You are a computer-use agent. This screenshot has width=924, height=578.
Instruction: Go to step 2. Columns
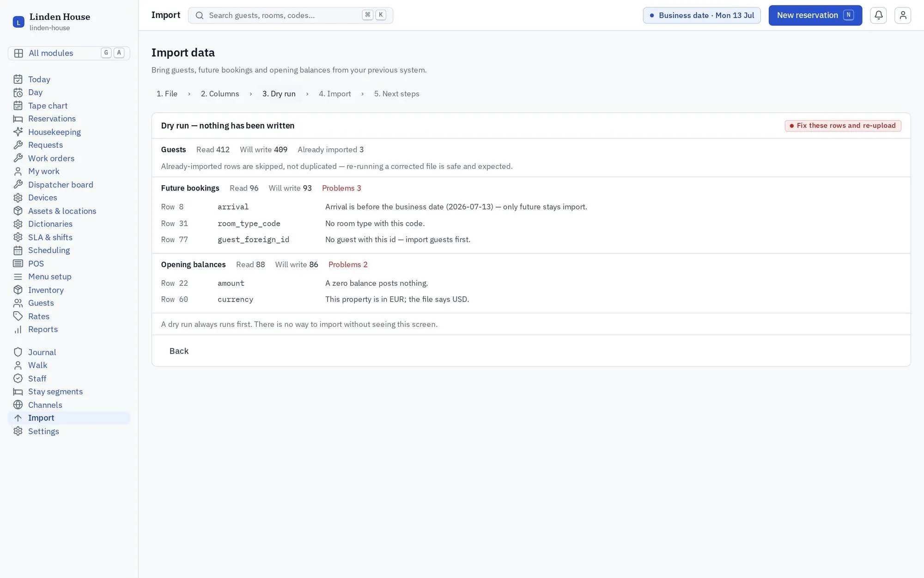click(220, 94)
